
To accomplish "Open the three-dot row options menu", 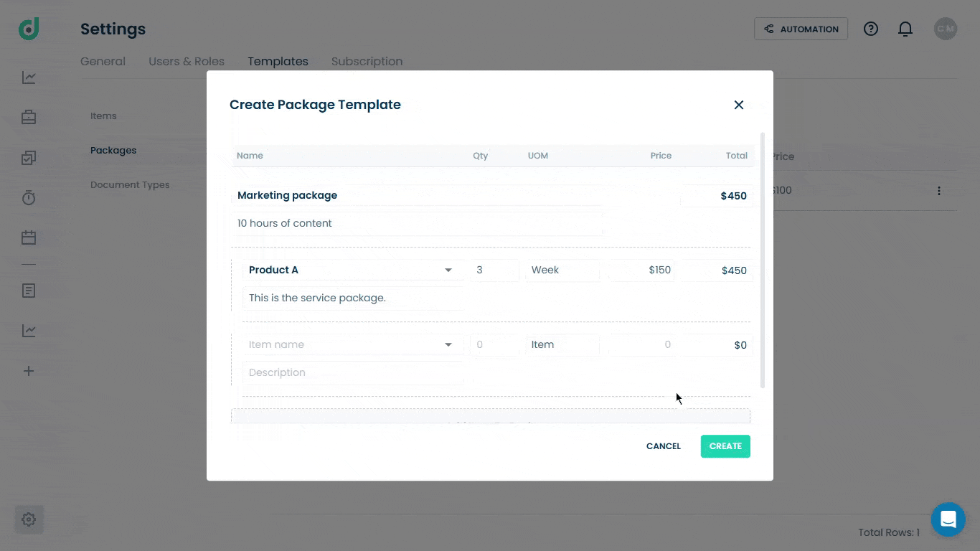I will click(938, 191).
